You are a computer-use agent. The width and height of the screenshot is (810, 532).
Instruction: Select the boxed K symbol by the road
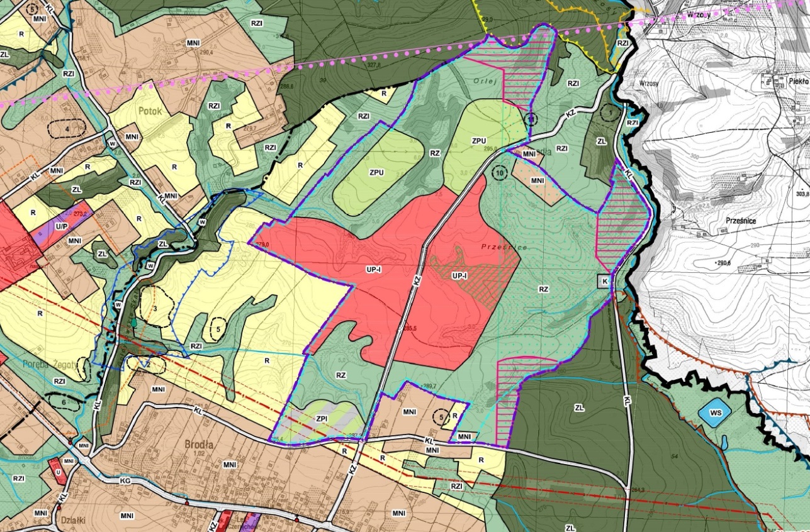(604, 282)
